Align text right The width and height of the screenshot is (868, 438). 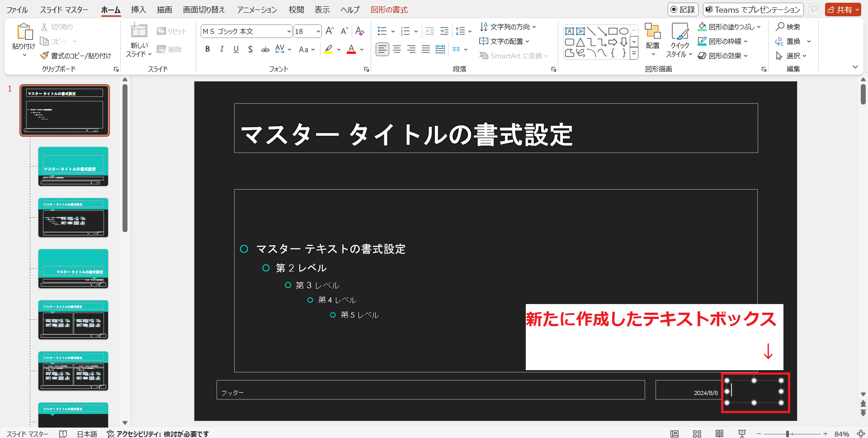click(411, 49)
